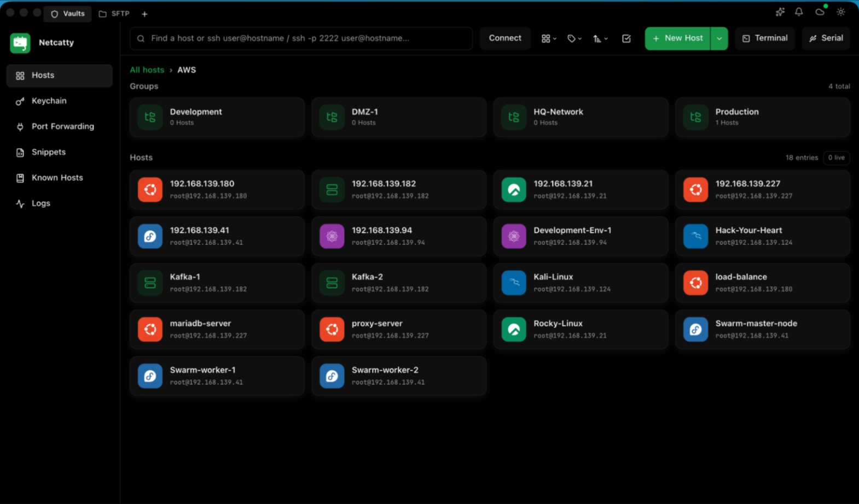This screenshot has width=859, height=504.
Task: Click Hack-Your-Heart Kali icon
Action: click(x=695, y=236)
